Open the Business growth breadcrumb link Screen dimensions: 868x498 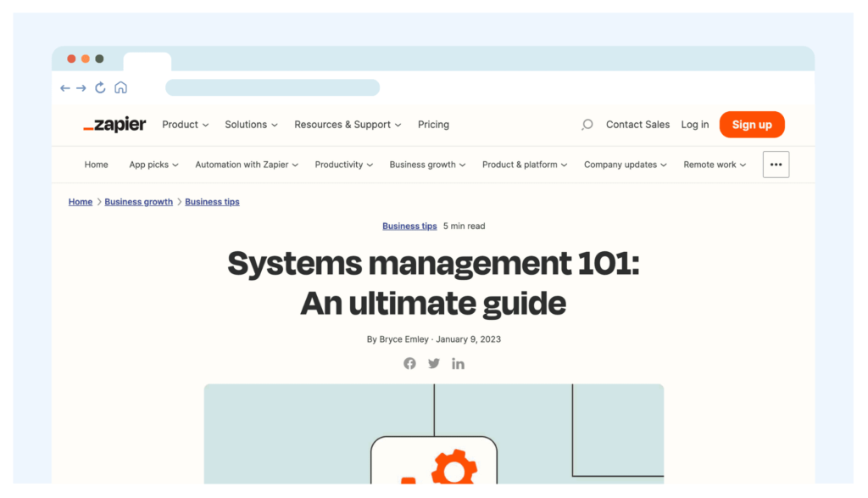tap(138, 202)
